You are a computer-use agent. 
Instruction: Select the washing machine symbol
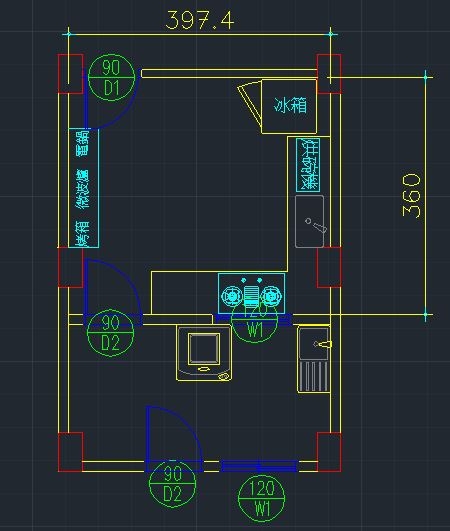pyautogui.click(x=204, y=353)
